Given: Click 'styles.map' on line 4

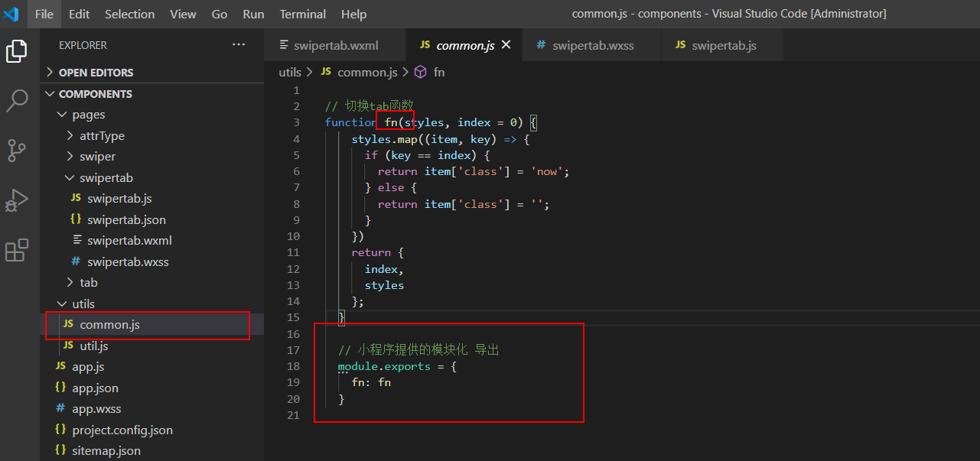Looking at the screenshot, I should pos(384,139).
